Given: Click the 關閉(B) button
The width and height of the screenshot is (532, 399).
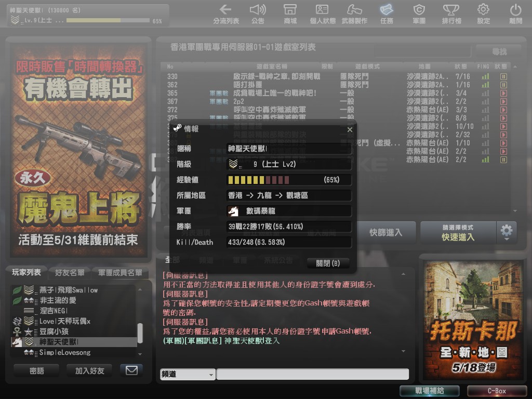Looking at the screenshot, I should pos(328,263).
